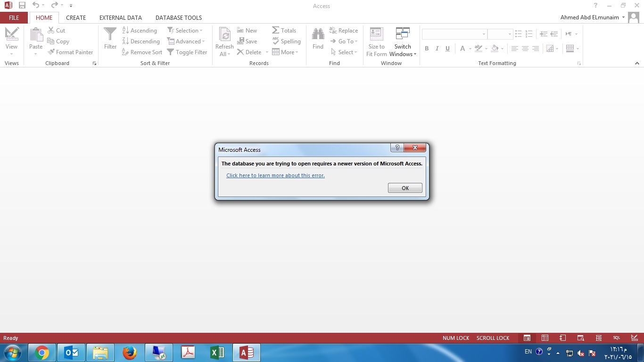Click the SQL view icon in status bar
This screenshot has width=644, height=362.
tap(617, 338)
